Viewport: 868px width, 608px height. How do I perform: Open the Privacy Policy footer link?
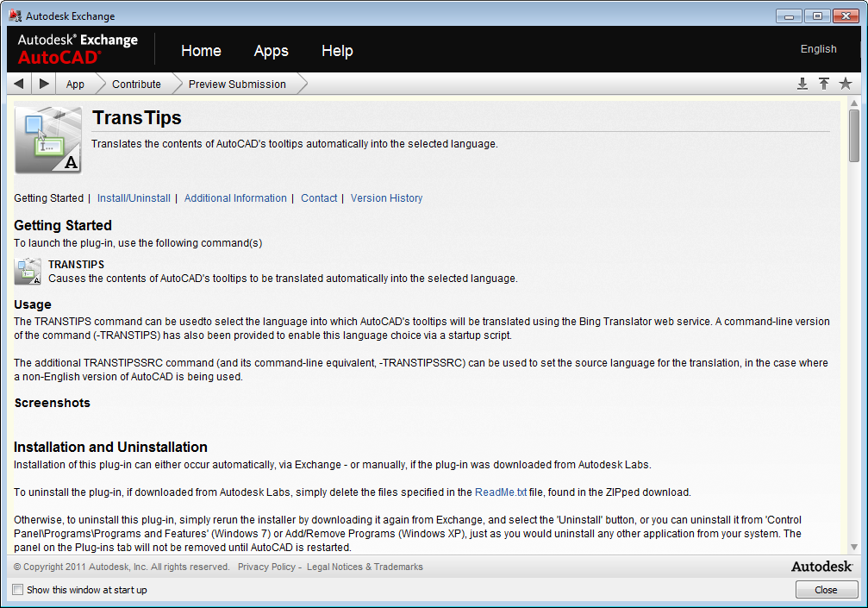point(266,567)
